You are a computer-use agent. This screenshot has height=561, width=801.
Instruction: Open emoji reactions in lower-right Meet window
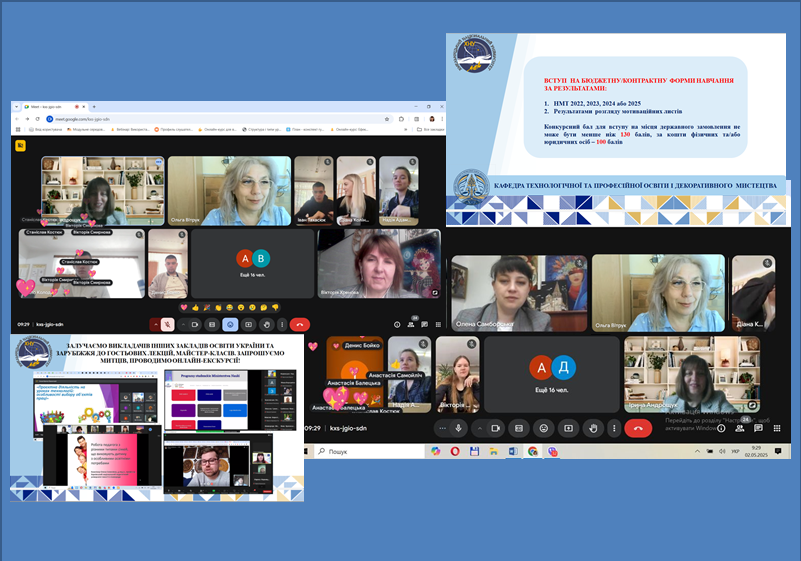(x=544, y=428)
